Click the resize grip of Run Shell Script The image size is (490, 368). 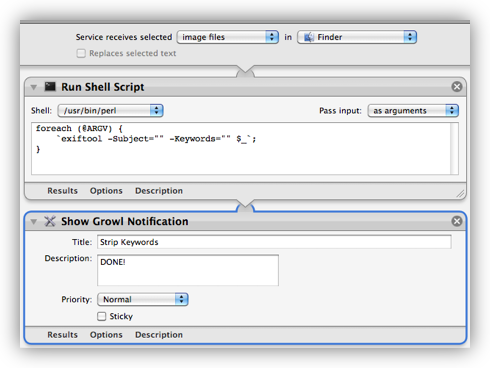[460, 194]
